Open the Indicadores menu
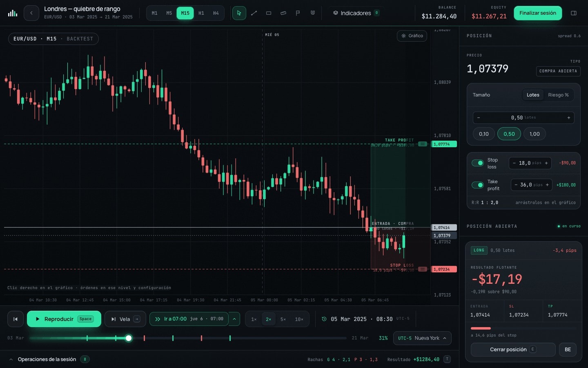This screenshot has height=368, width=588. (x=356, y=13)
